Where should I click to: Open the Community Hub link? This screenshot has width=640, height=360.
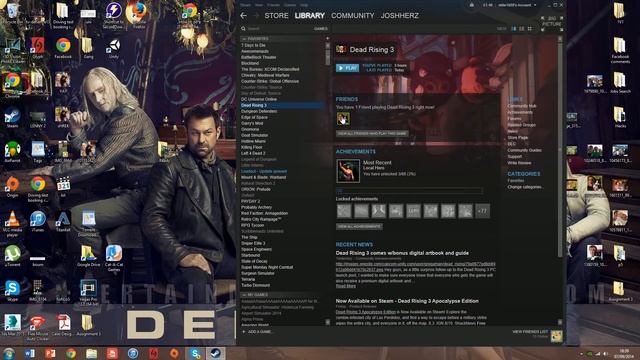[x=522, y=106]
